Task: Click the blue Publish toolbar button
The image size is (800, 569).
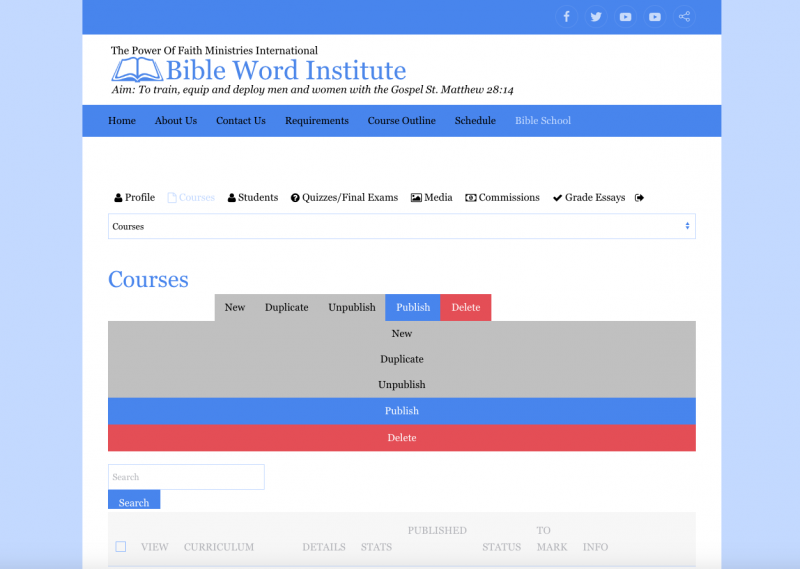Action: click(413, 307)
